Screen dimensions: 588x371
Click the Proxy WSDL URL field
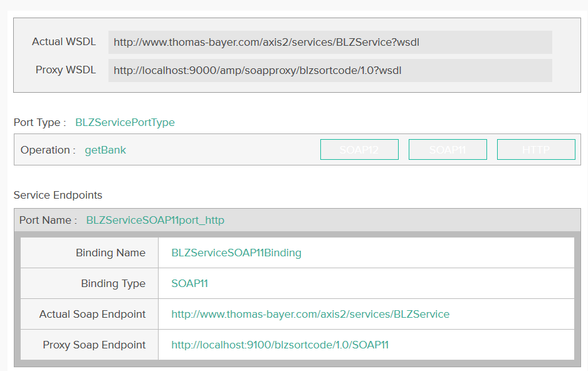330,71
